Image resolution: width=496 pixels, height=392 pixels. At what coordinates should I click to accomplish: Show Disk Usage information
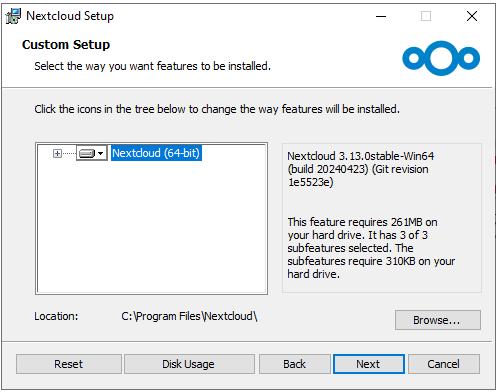coord(189,364)
